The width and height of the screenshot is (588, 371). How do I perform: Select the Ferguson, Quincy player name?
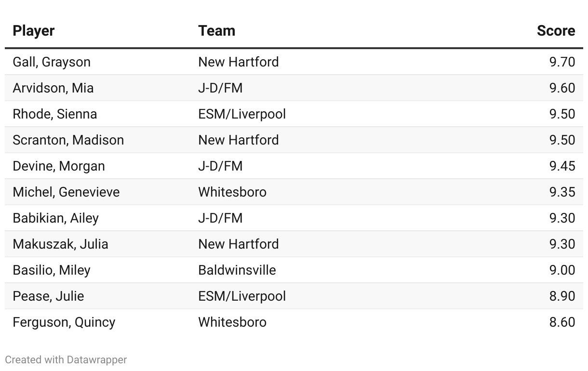tap(64, 322)
